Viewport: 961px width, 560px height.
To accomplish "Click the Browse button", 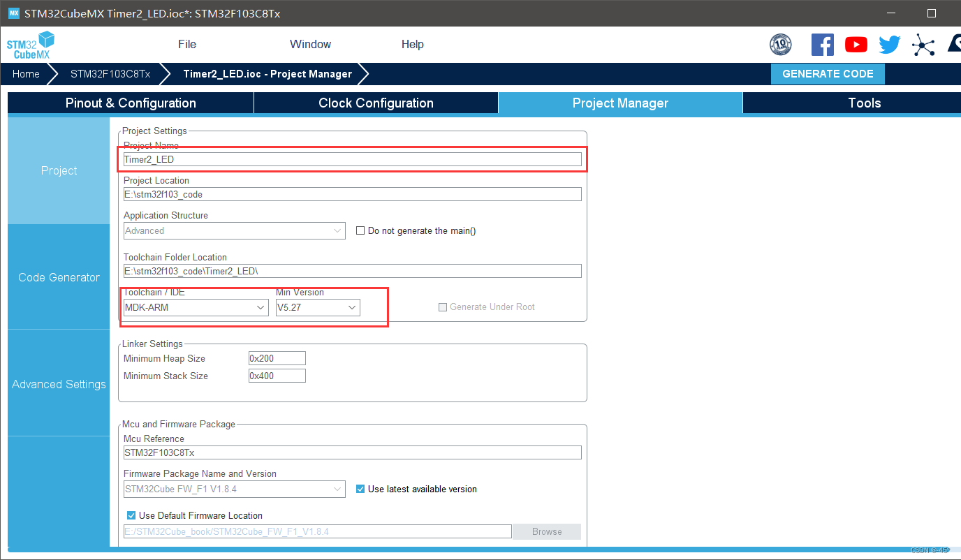I will point(547,531).
